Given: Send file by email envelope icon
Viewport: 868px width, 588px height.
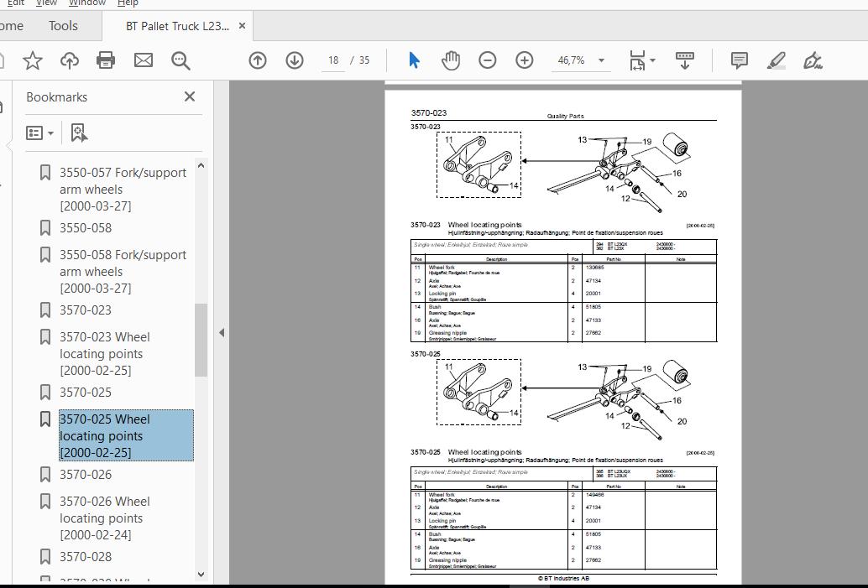Looking at the screenshot, I should pos(144,60).
